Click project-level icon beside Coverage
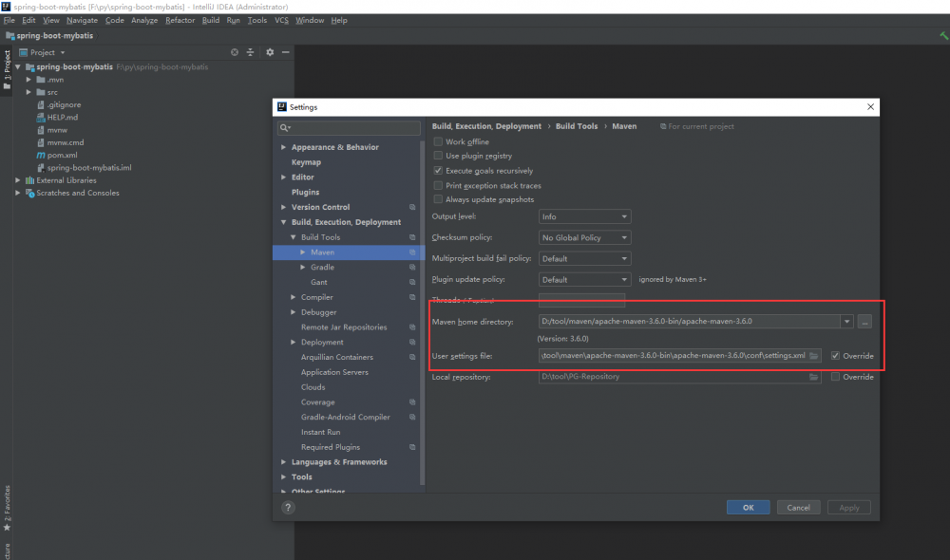The image size is (950, 560). click(x=412, y=402)
